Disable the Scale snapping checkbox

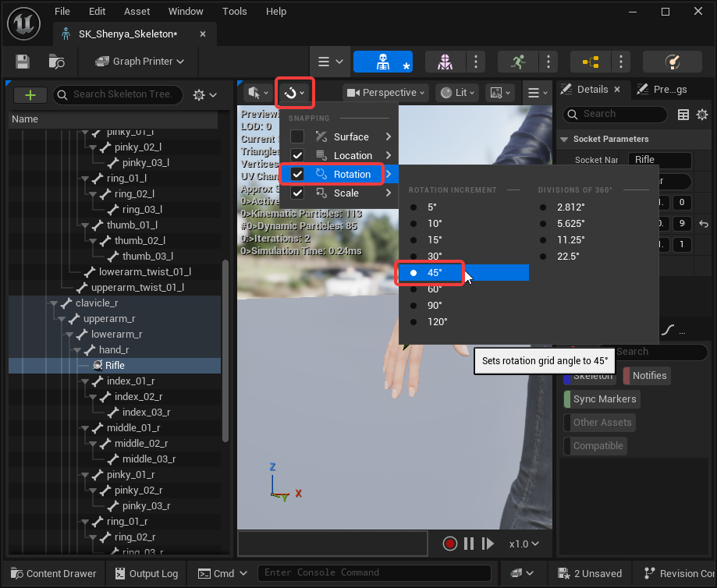(297, 193)
